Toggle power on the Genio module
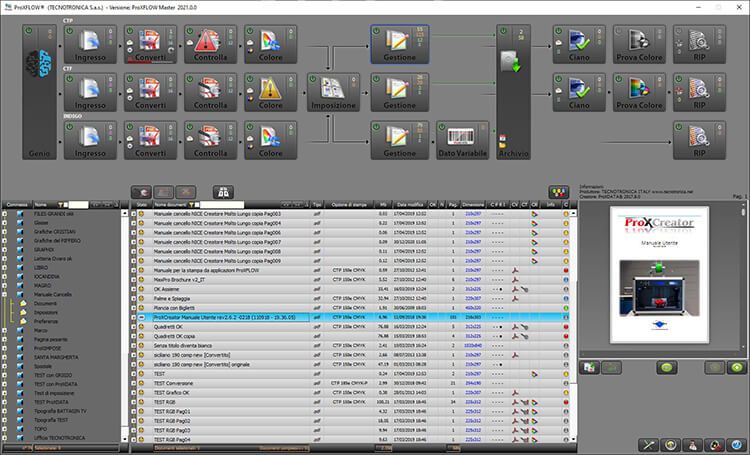 click(x=28, y=31)
